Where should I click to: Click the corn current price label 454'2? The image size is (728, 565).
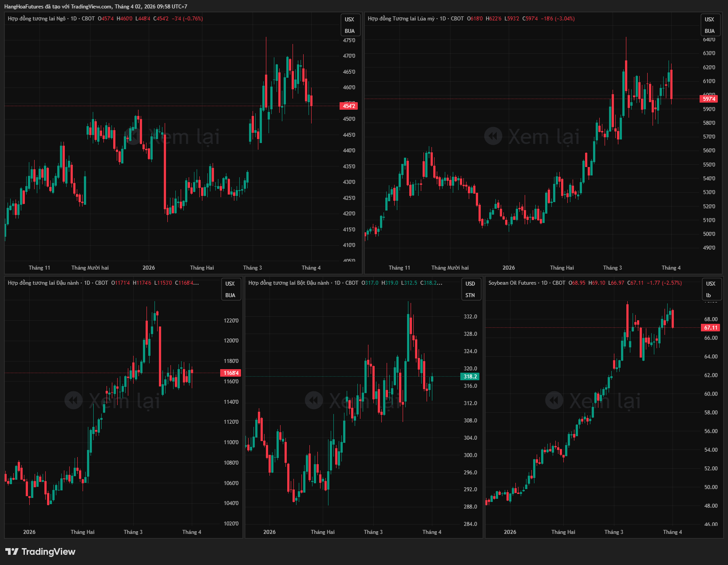pos(349,106)
